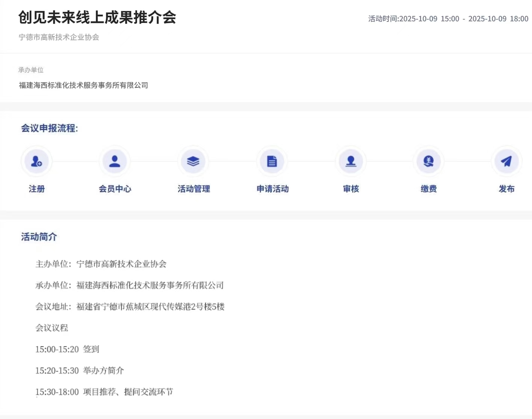The image size is (532, 419).
Task: Click the 缴费 payment icon
Action: tap(429, 161)
